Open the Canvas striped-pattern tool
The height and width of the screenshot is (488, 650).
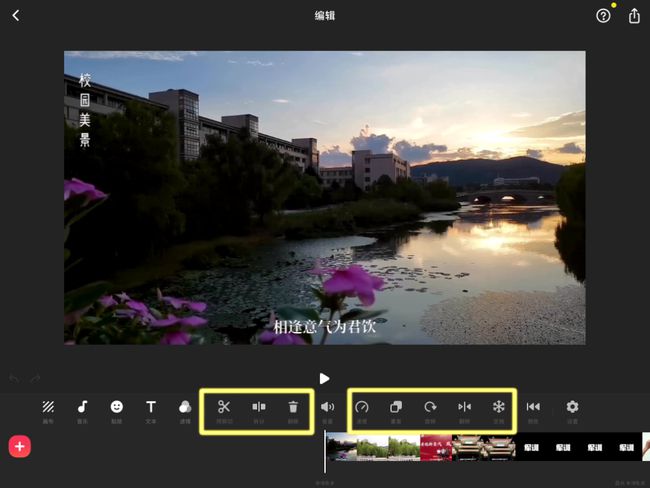tap(48, 410)
